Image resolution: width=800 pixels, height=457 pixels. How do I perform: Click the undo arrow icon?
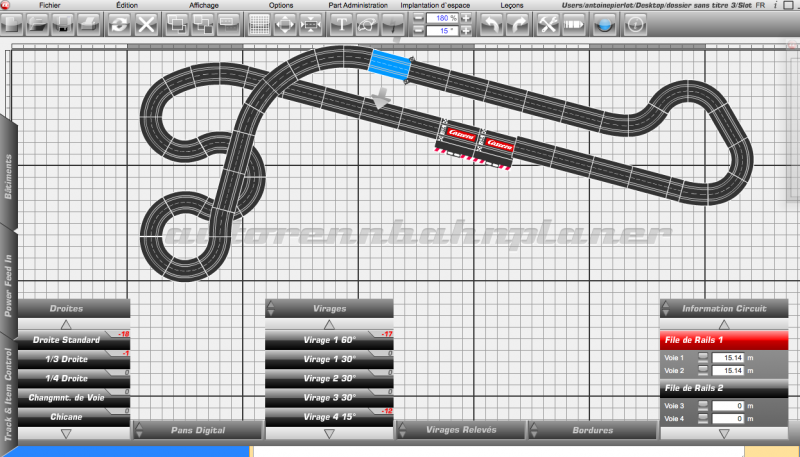491,24
